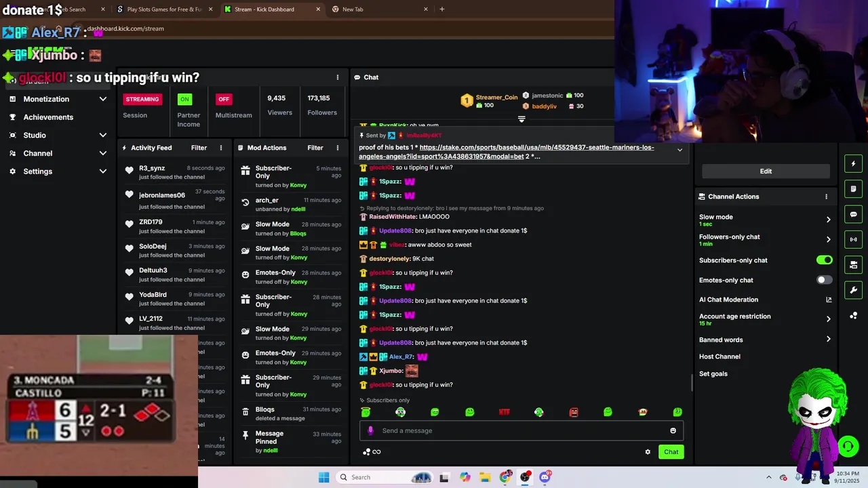
Task: Click the purple microphone icon in message field
Action: pyautogui.click(x=370, y=430)
